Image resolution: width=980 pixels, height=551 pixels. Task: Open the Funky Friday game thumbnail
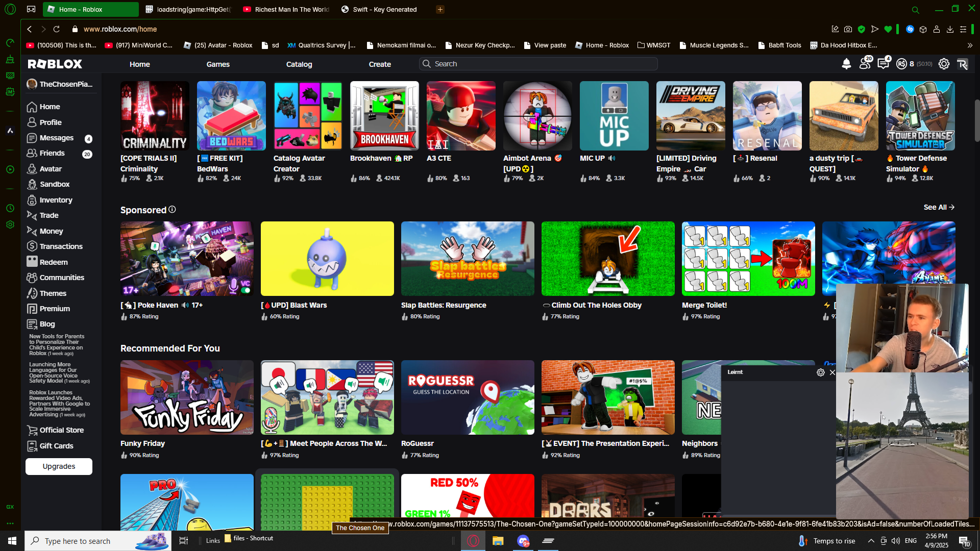tap(187, 397)
